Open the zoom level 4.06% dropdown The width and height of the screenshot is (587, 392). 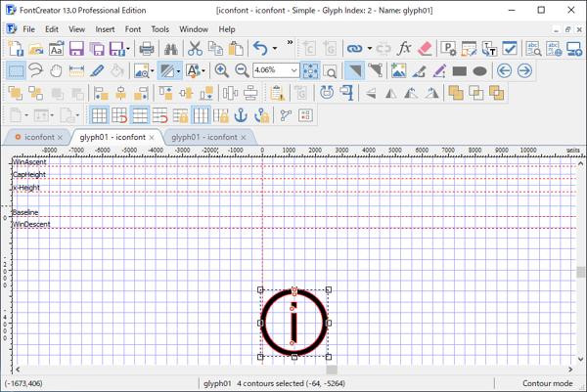click(x=293, y=70)
